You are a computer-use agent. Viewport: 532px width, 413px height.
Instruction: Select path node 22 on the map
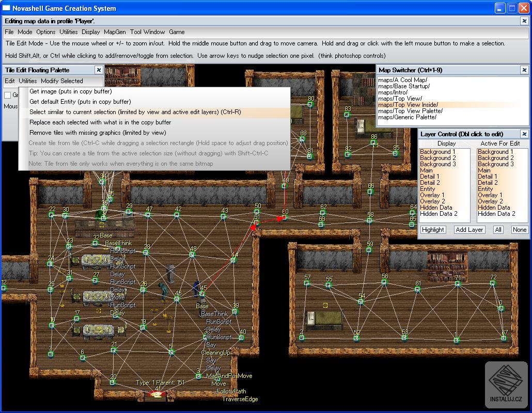point(51,215)
